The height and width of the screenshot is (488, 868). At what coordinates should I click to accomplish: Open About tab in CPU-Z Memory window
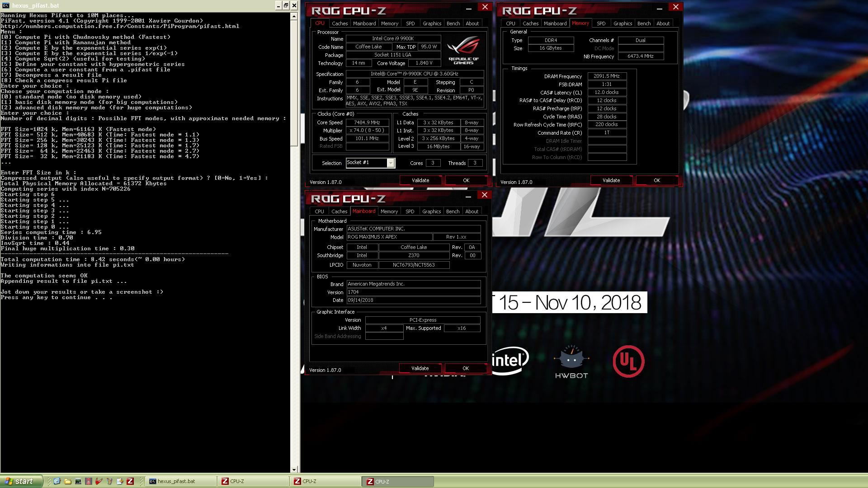click(663, 23)
